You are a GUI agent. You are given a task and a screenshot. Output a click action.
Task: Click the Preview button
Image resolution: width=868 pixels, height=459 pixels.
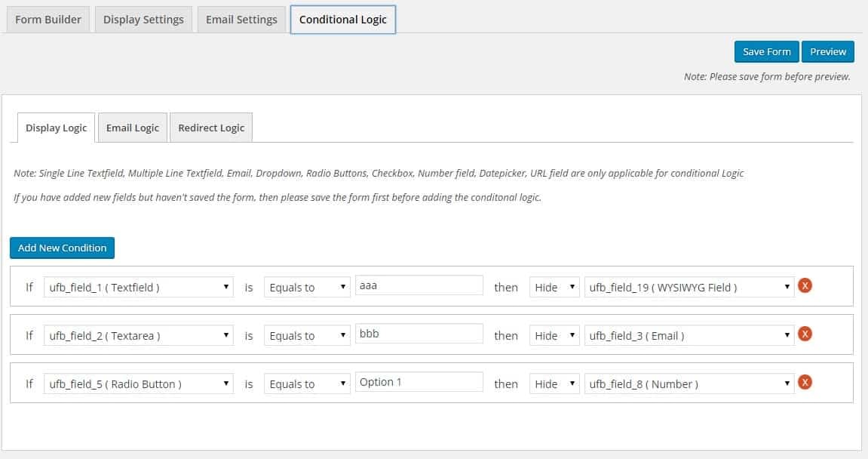point(827,51)
